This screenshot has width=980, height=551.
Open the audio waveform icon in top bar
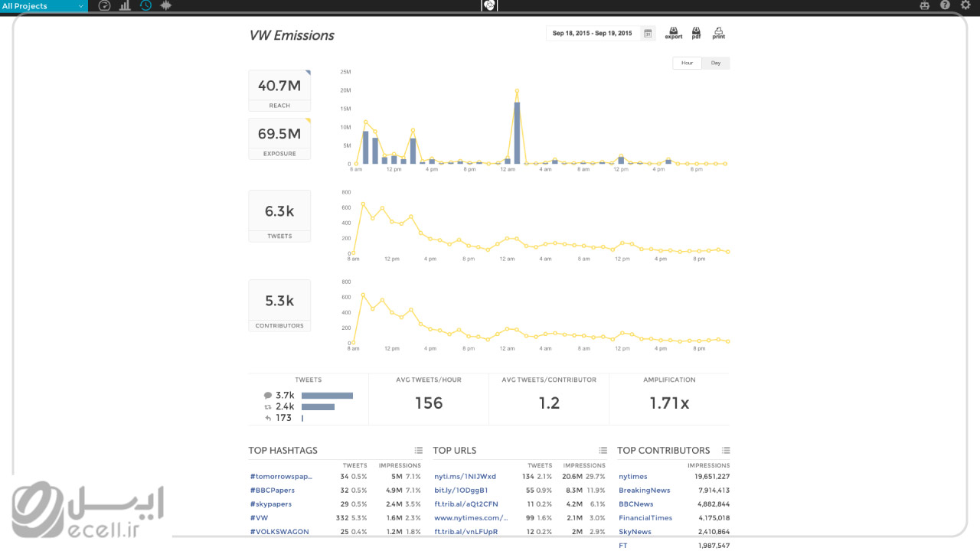click(x=165, y=6)
